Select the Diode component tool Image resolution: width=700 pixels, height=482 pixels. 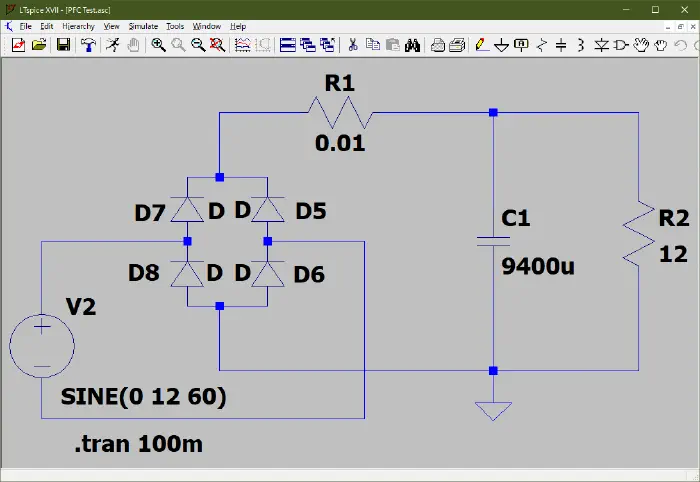pyautogui.click(x=602, y=45)
